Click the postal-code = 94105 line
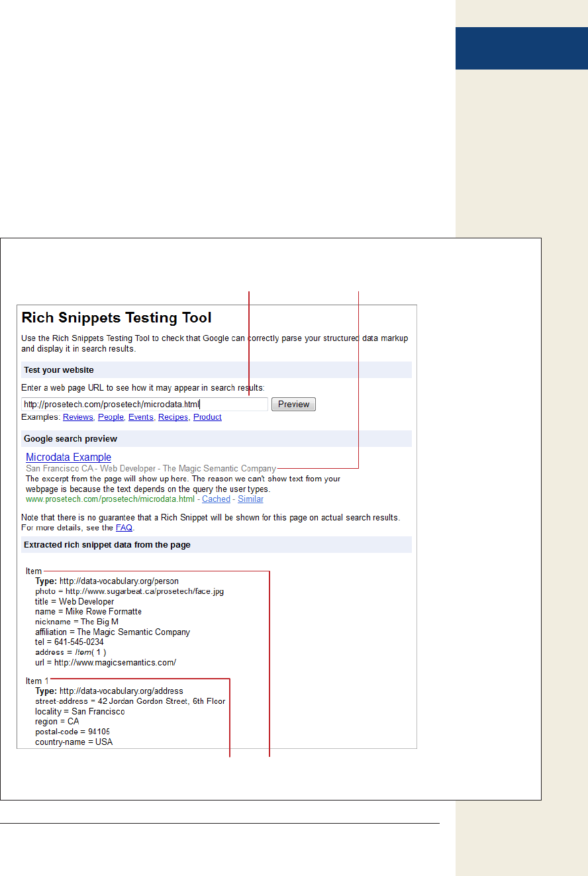This screenshot has width=588, height=876. coord(72,732)
